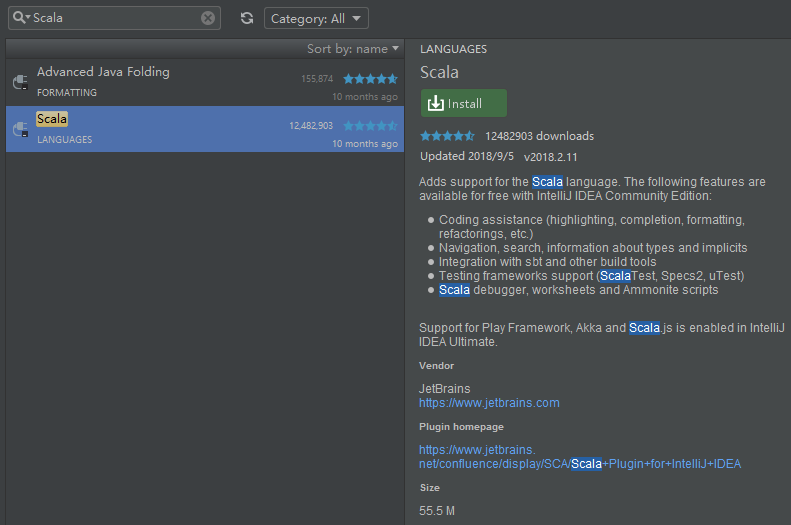This screenshot has height=525, width=791.
Task: Click 10 months ago under Scala row
Action: click(x=365, y=144)
